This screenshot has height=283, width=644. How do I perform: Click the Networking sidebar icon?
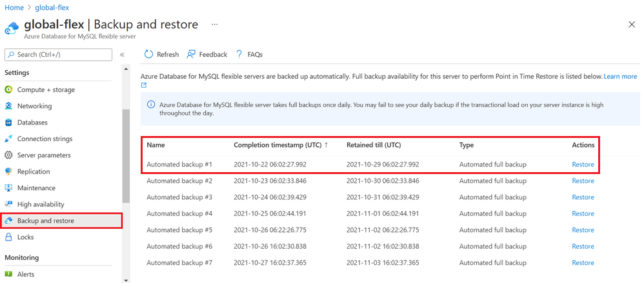[x=8, y=106]
